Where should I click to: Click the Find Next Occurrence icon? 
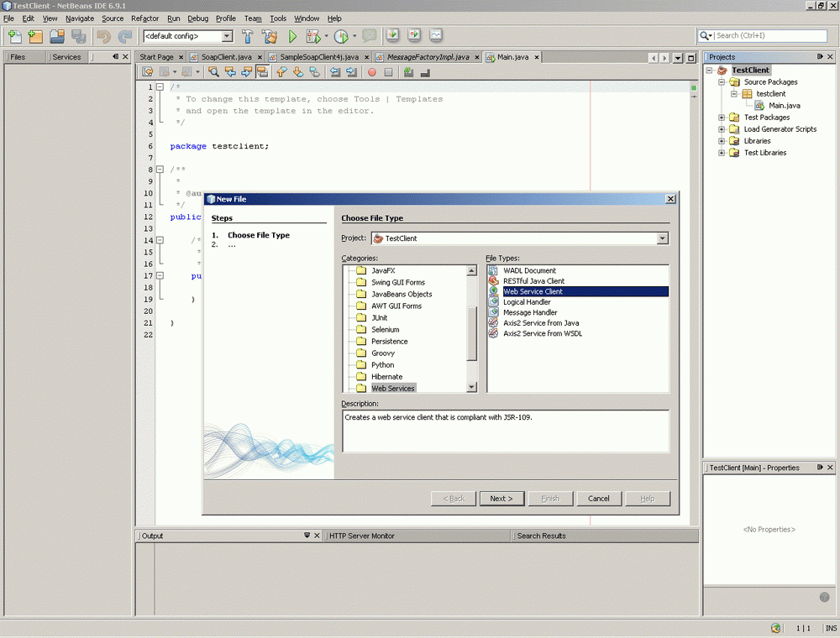[246, 71]
